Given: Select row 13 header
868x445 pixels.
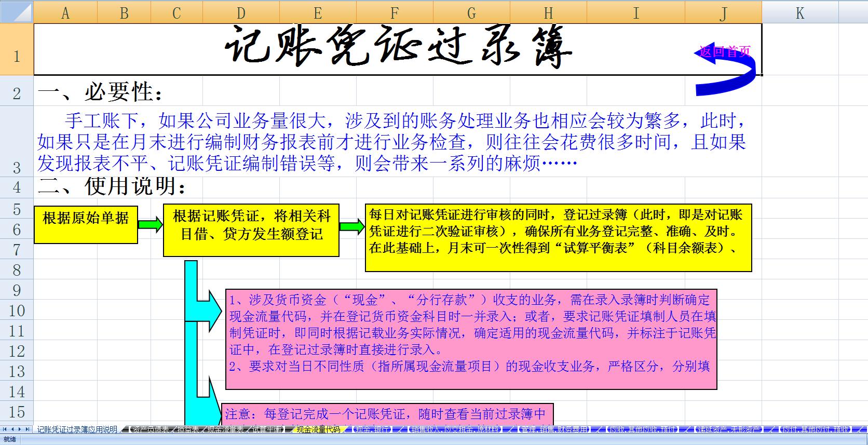Looking at the screenshot, I should (17, 371).
